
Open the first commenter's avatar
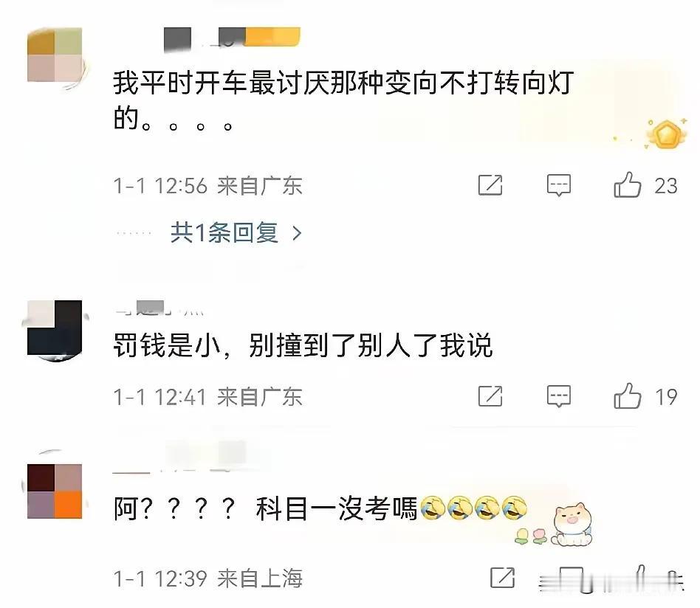[x=55, y=55]
